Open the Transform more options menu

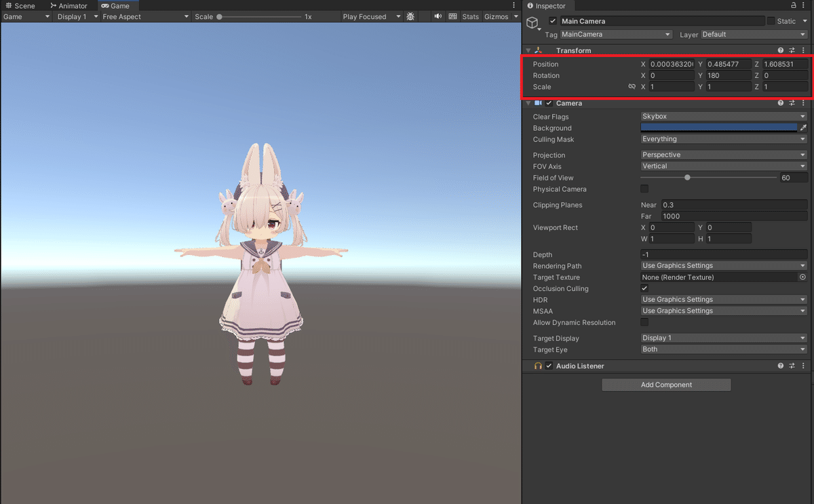(x=803, y=50)
